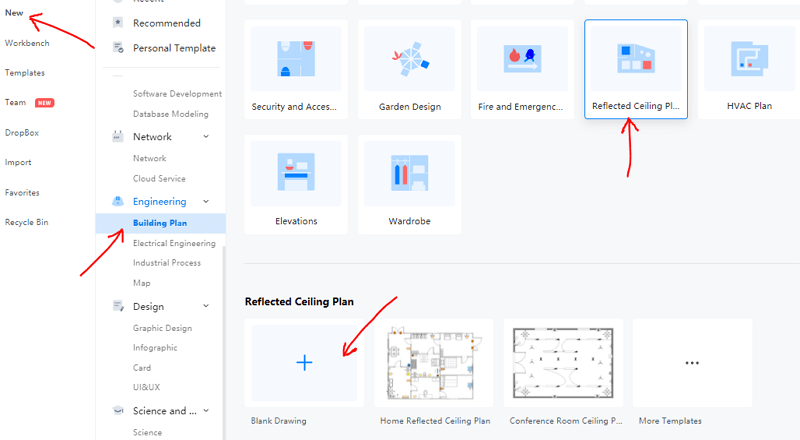Select Infographic subcategory
This screenshot has height=440, width=800.
coord(155,348)
